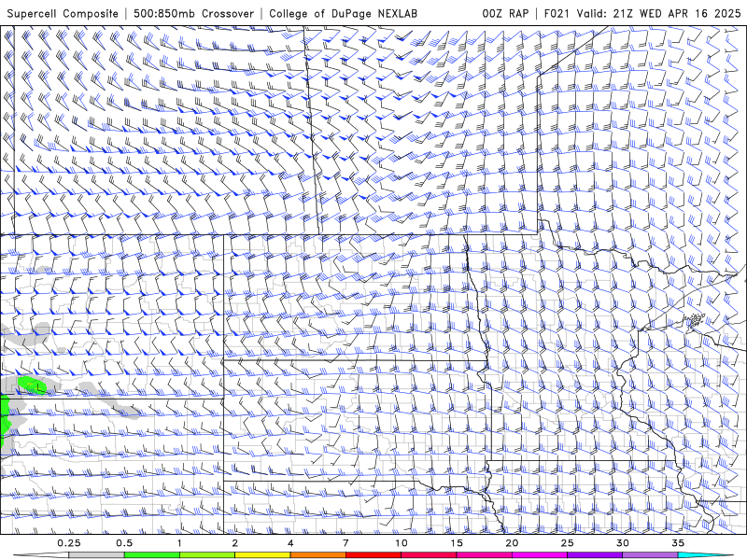
Task: Click the "7" legend value
Action: (345, 543)
